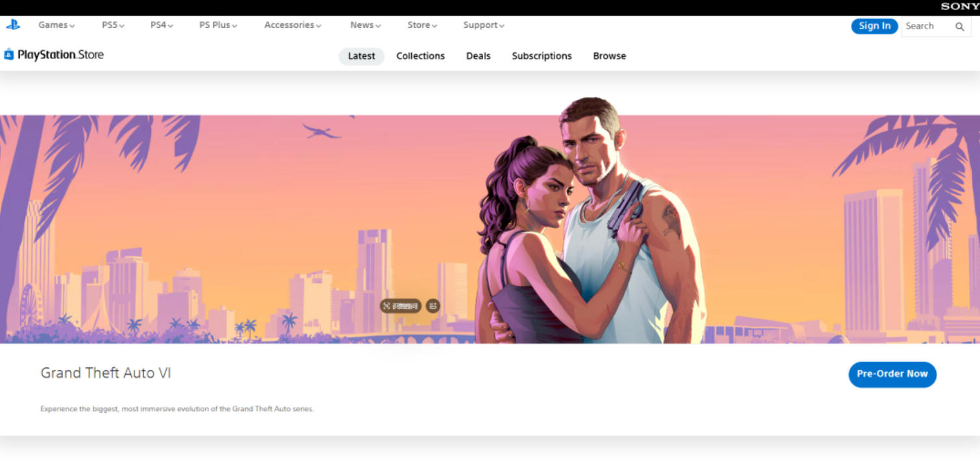
Task: Click the search magnifier icon
Action: point(959,27)
